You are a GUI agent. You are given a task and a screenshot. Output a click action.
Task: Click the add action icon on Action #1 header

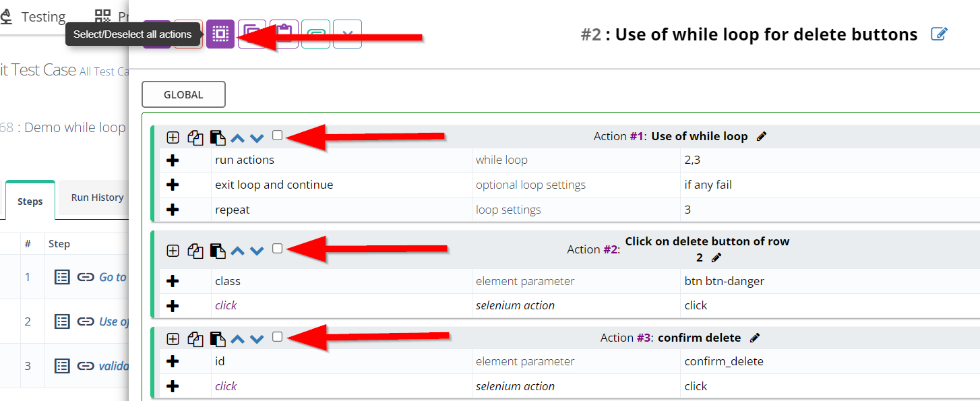[173, 137]
